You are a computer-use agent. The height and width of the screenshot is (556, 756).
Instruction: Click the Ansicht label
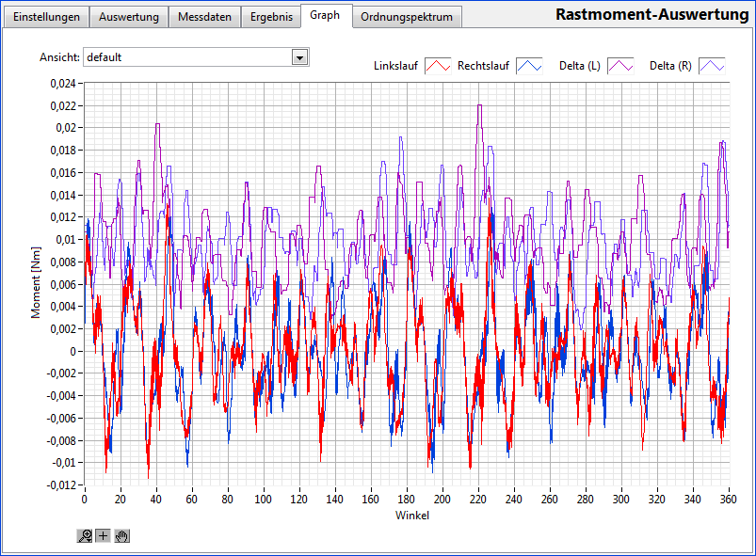point(59,57)
